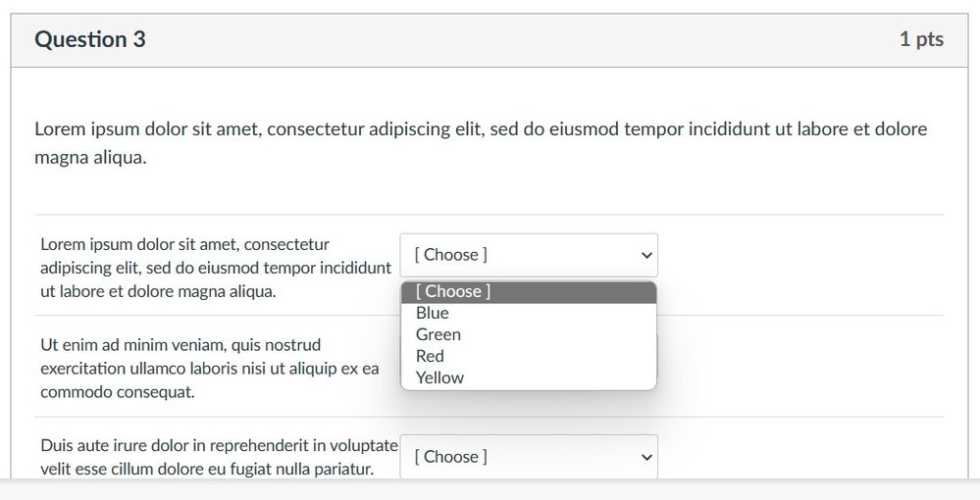The image size is (980, 500).
Task: Click the 'commodo consequat.' text in the second prompt
Action: coord(118,392)
